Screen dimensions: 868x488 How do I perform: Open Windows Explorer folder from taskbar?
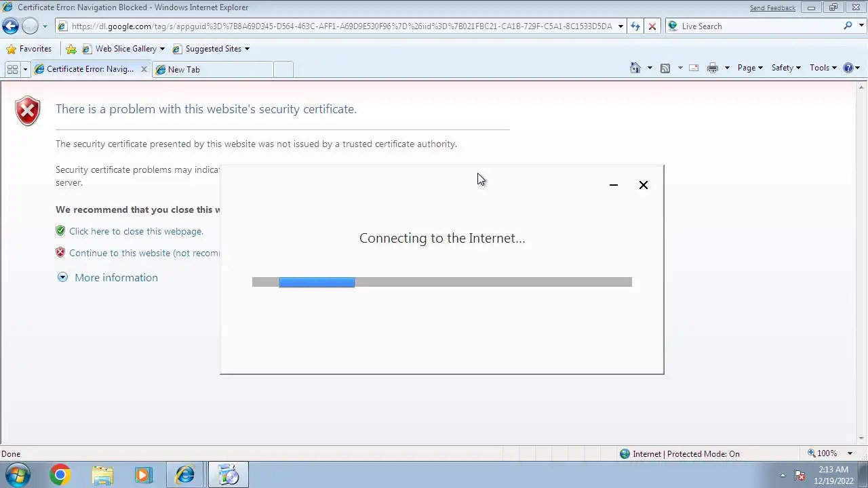[102, 475]
